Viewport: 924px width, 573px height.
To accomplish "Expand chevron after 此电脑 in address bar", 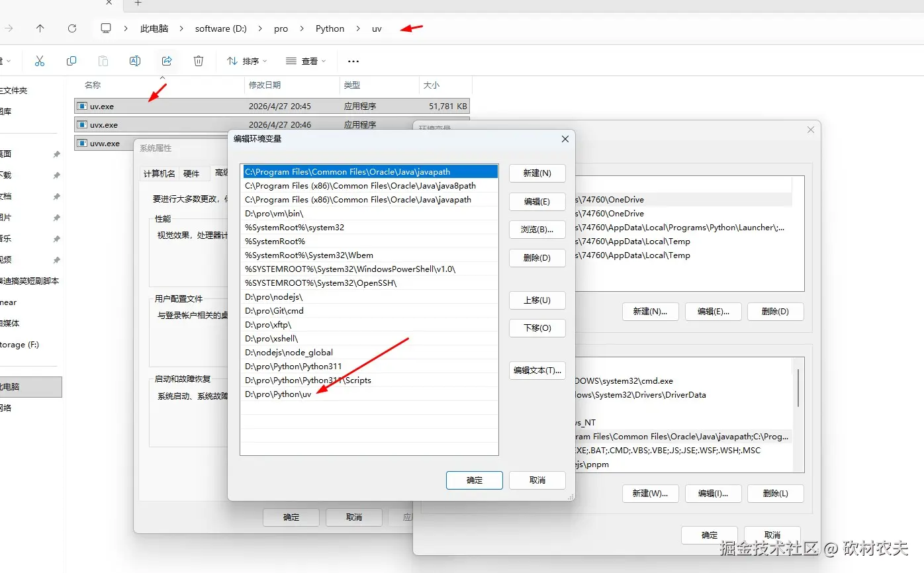I will click(x=182, y=28).
